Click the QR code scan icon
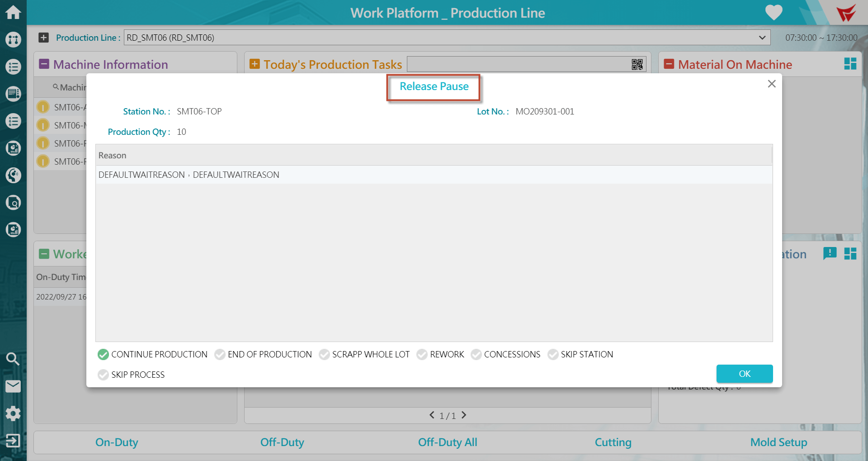 [637, 65]
